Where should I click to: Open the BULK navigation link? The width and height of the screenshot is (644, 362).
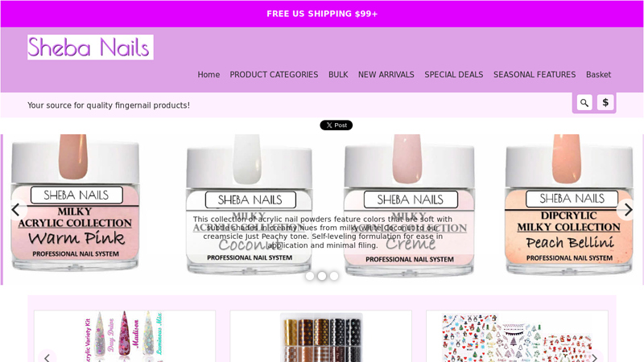(x=338, y=75)
